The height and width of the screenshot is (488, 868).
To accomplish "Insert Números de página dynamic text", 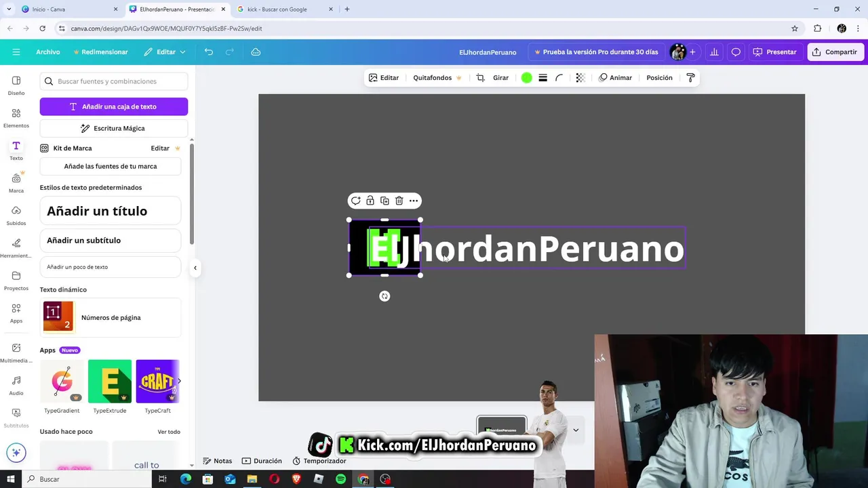I will [x=111, y=317].
